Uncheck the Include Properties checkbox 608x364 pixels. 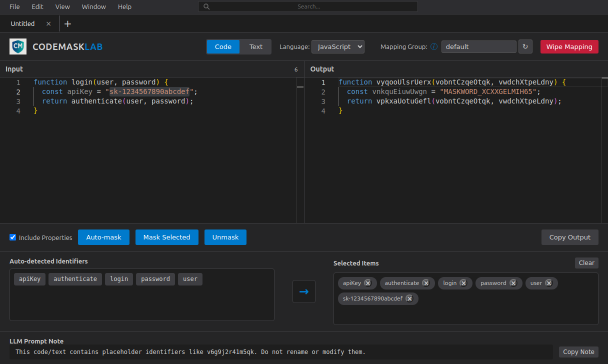tap(12, 237)
